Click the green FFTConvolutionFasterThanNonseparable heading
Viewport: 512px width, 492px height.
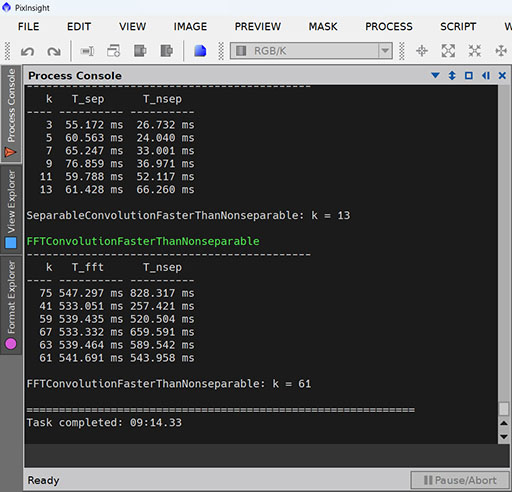coord(143,241)
